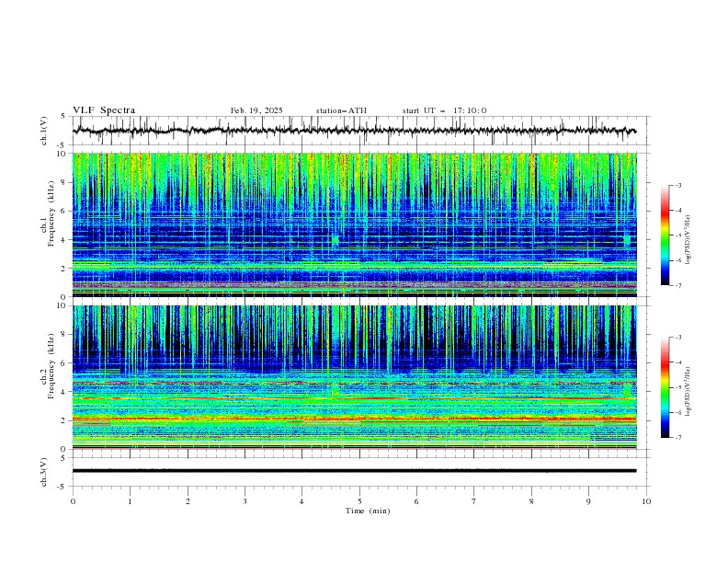This screenshot has width=728, height=563.
Task: Click the '-4' value on lower colorbar
Action: 677,362
